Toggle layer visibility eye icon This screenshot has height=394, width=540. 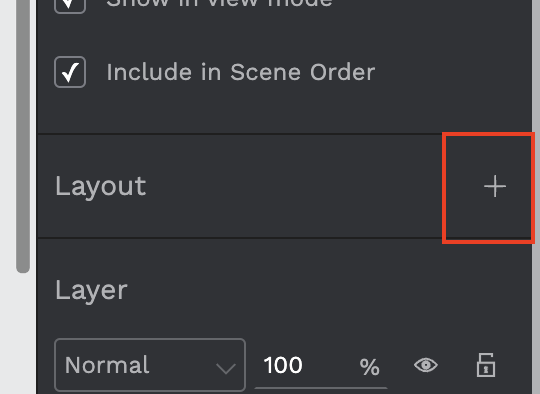pyautogui.click(x=426, y=365)
